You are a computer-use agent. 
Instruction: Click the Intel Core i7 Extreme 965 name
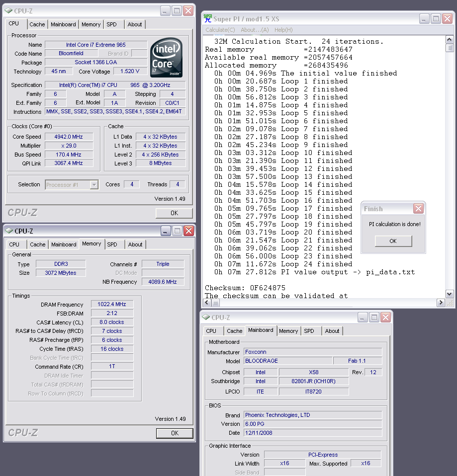(95, 45)
